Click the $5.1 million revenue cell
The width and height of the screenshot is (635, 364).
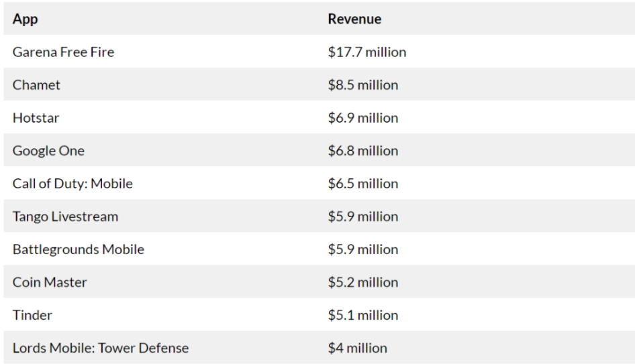(x=362, y=314)
